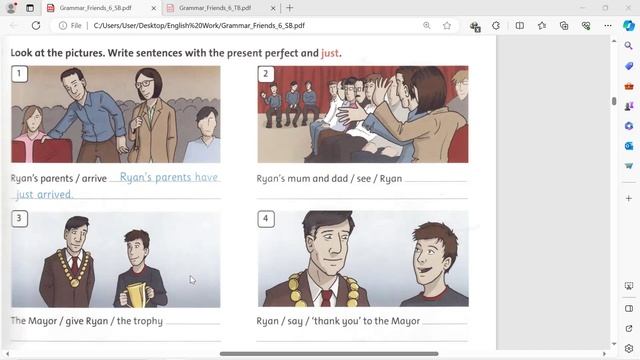
Task: Open sidebar settings gear
Action: tap(629, 349)
